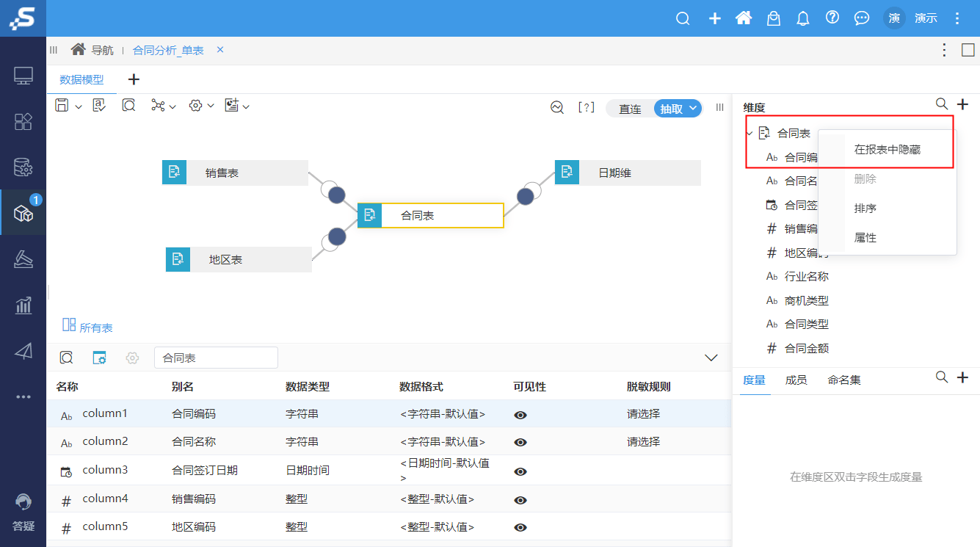Click the 所有表 link above the field list
Viewport: 980px width, 547px height.
(95, 327)
